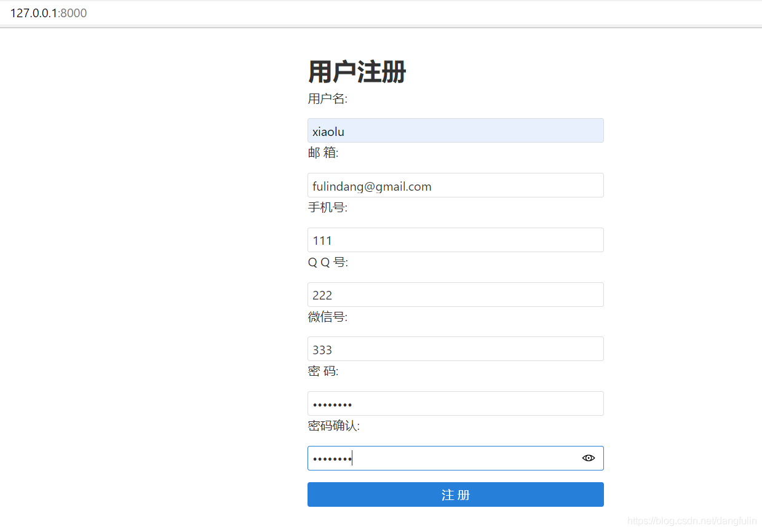Click the 用户注册 page heading
762x532 pixels.
point(357,73)
